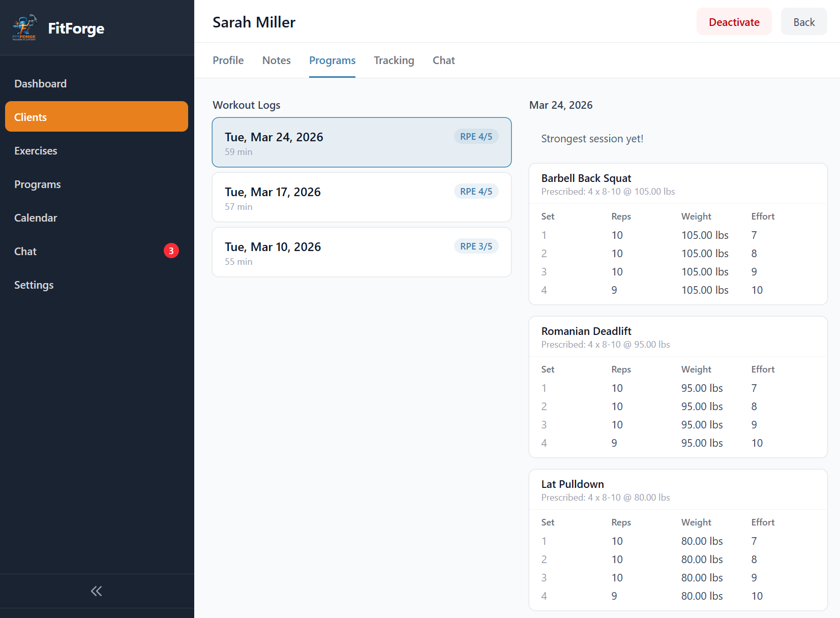Open Settings in the sidebar

pos(34,285)
